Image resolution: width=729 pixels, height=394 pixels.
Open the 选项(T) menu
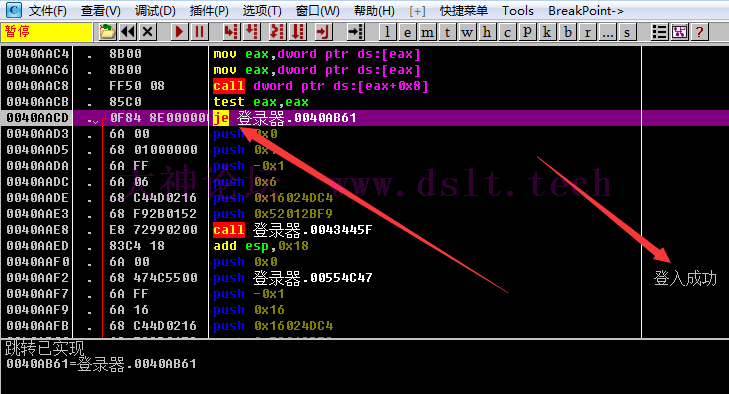(x=262, y=10)
